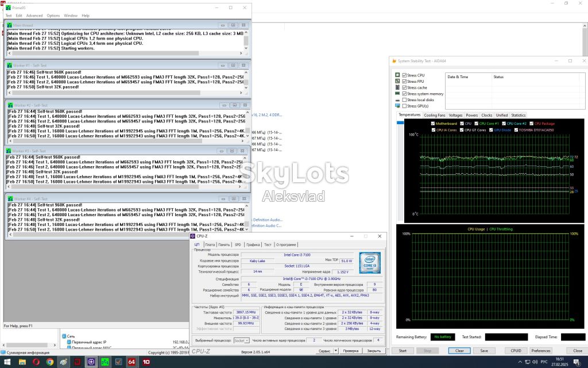Open Prime95 Test menu
588x368 pixels.
9,16
